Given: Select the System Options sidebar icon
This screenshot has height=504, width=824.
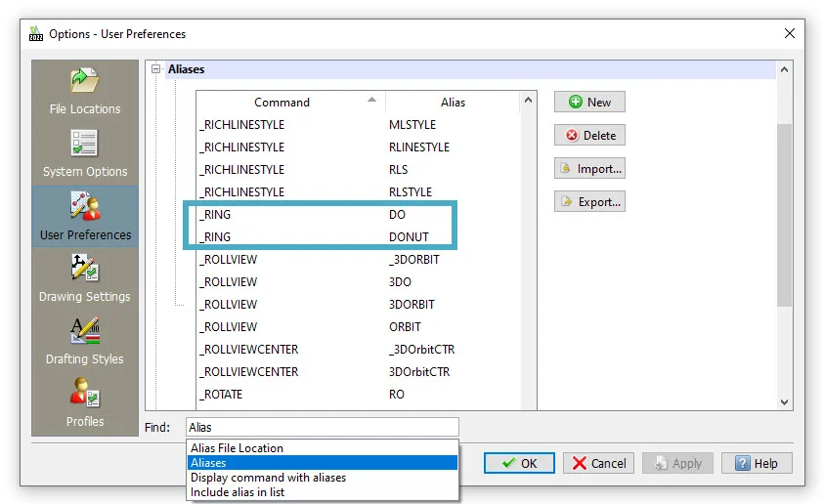Looking at the screenshot, I should tap(85, 144).
